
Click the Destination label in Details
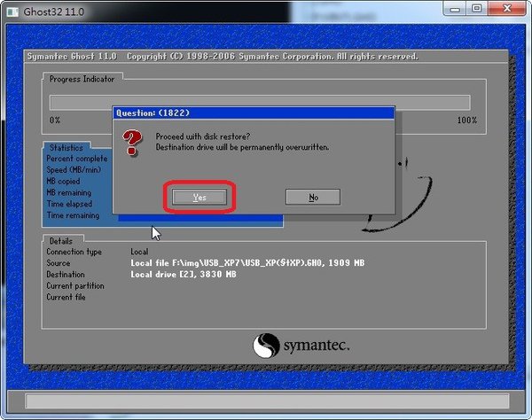pyautogui.click(x=66, y=274)
